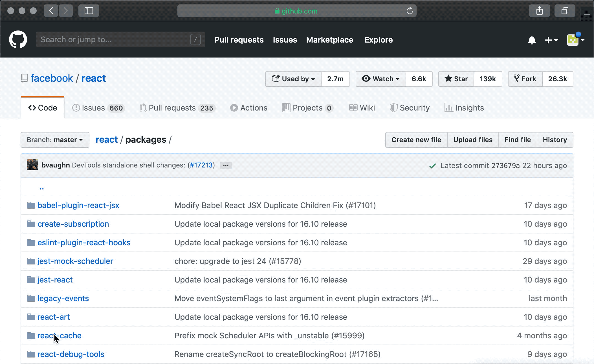Toggle the Safari sidebar button
Viewport: 594px width, 364px height.
pos(89,11)
